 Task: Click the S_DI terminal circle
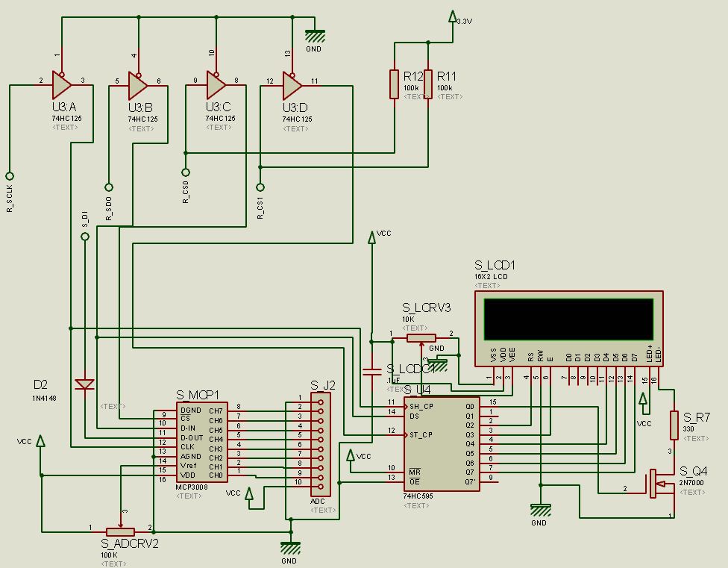(x=85, y=237)
